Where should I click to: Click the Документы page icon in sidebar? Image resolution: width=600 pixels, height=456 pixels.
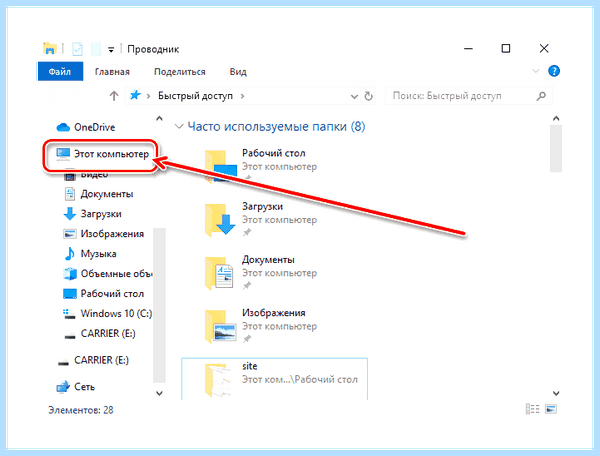[70, 194]
